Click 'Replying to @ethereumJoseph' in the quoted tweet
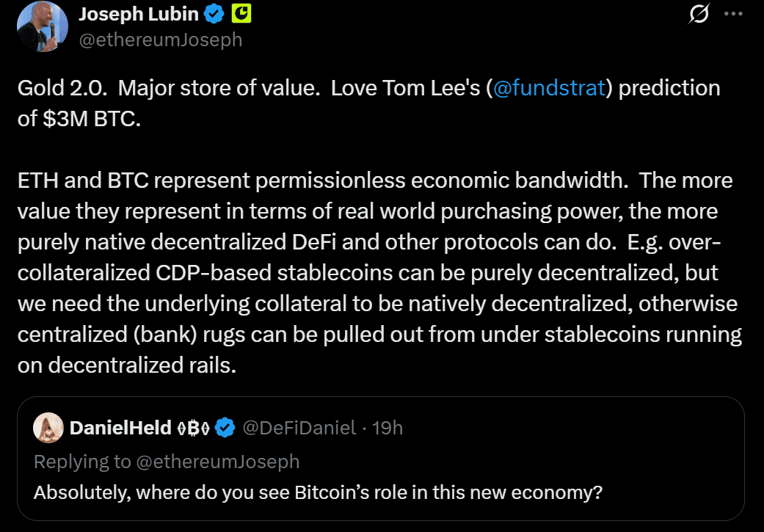Viewport: 764px width, 532px height. pyautogui.click(x=167, y=461)
